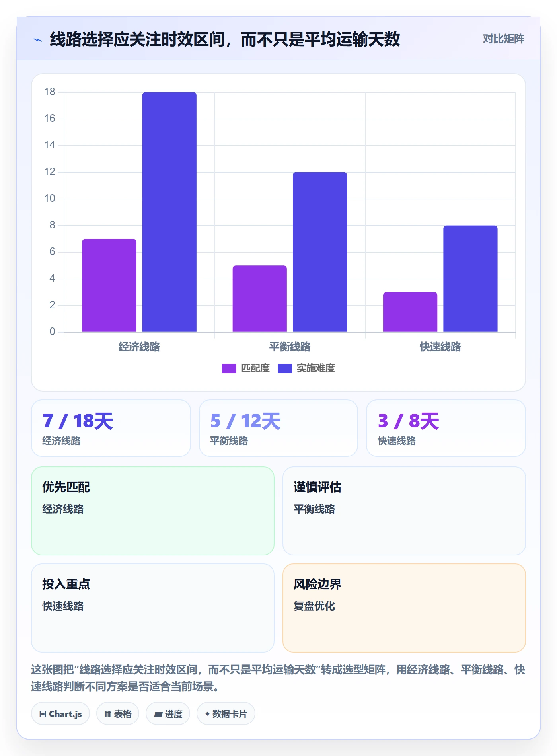Screen dimensions: 557x756
Task: Toggle the 匹配度 legend entry
Action: [x=246, y=368]
